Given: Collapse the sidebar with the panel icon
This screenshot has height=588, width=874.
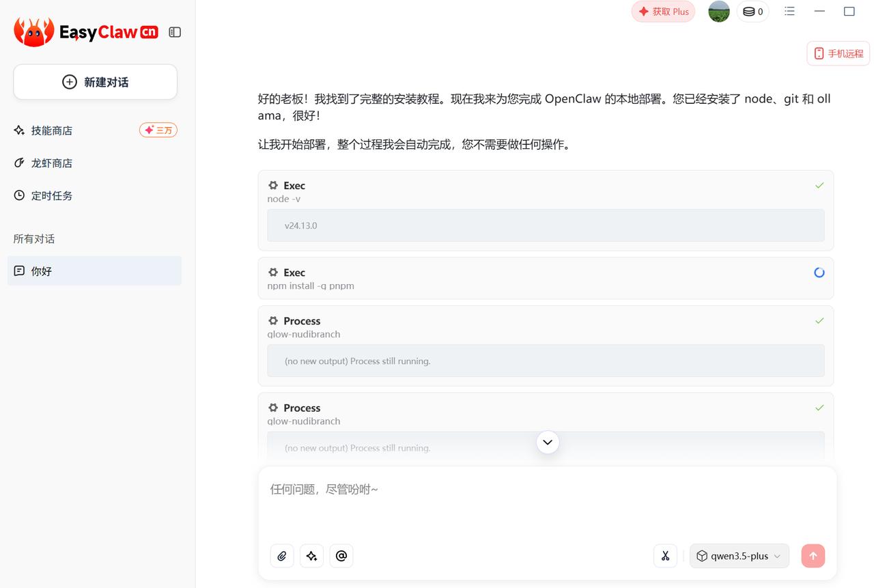Looking at the screenshot, I should (175, 32).
